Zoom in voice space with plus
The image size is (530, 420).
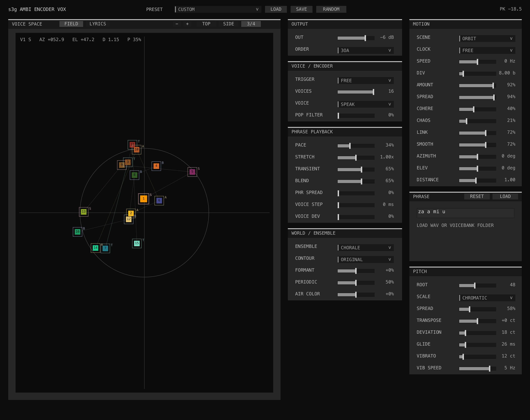click(187, 24)
